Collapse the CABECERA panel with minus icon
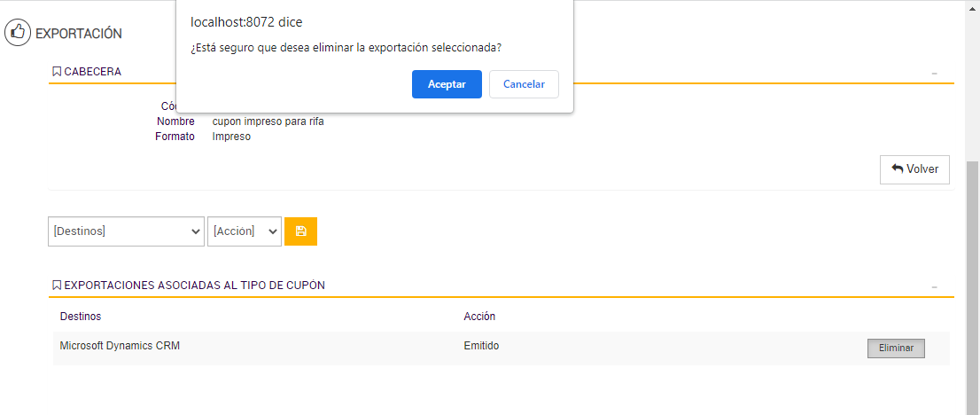Image resolution: width=980 pixels, height=415 pixels. tap(934, 73)
